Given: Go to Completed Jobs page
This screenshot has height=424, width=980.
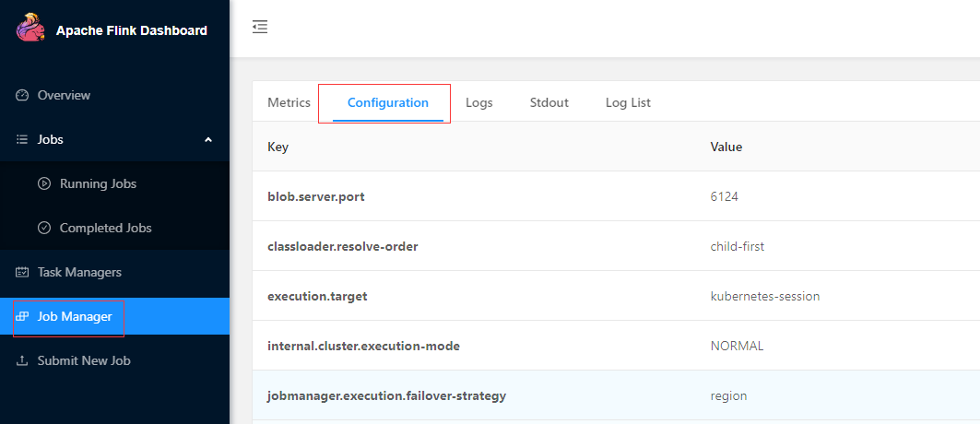Looking at the screenshot, I should (x=105, y=229).
